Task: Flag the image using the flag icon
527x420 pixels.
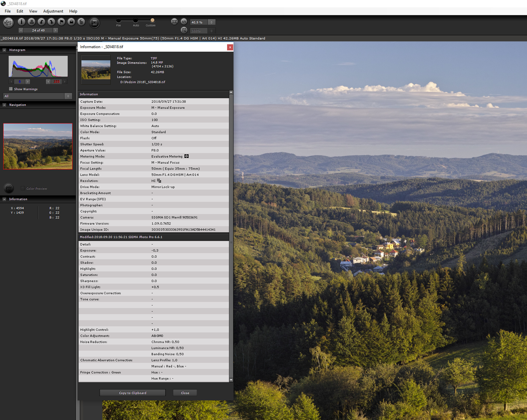Action: pos(61,22)
